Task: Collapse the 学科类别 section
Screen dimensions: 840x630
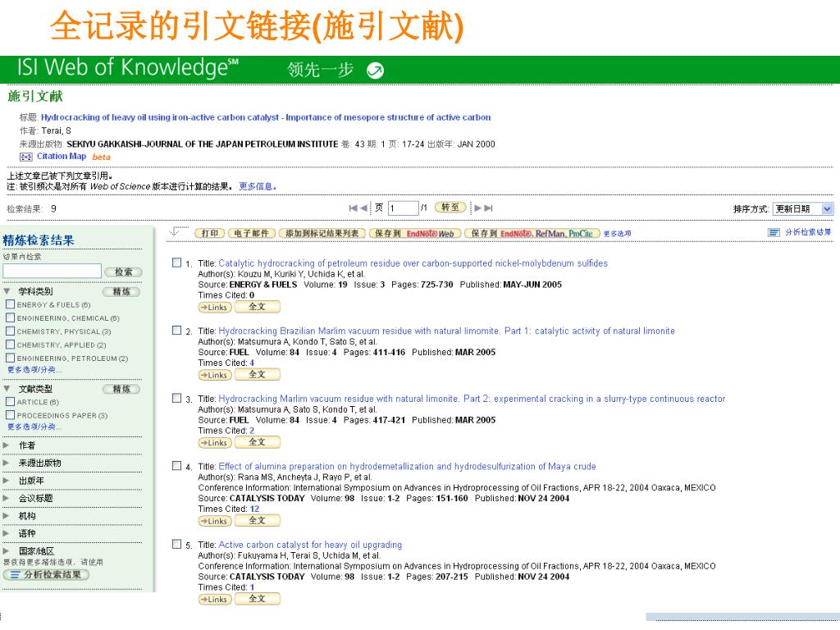Action: [x=7, y=291]
